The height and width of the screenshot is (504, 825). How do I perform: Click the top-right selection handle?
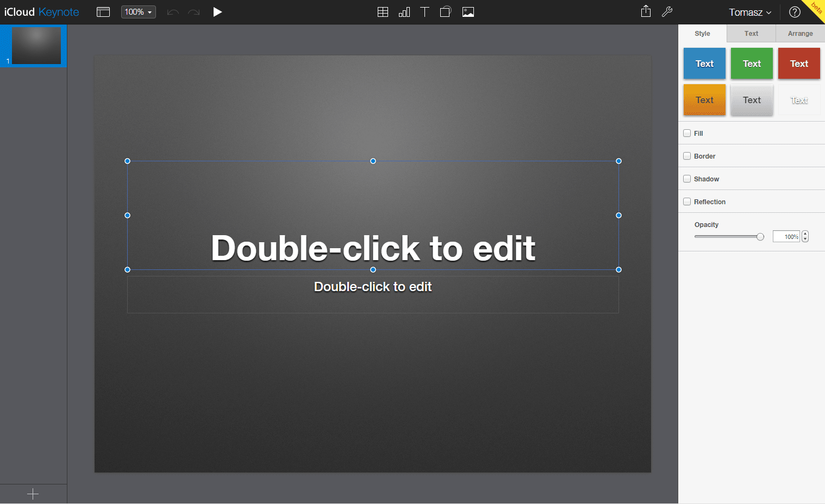click(618, 161)
